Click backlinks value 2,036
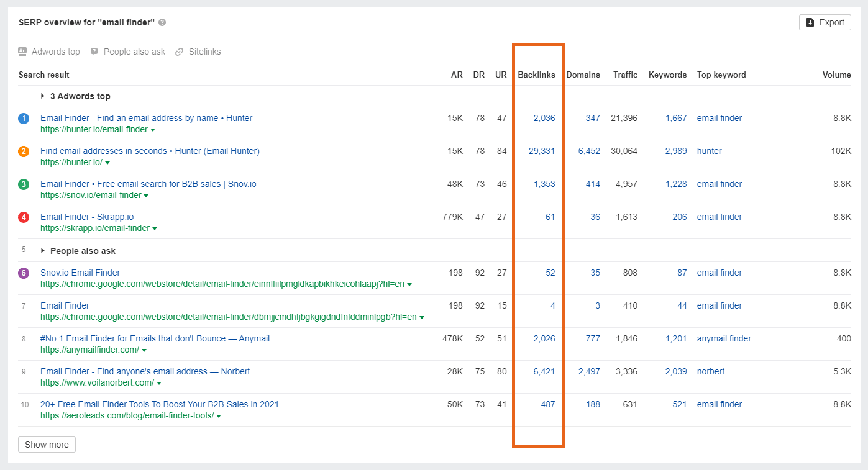 544,118
